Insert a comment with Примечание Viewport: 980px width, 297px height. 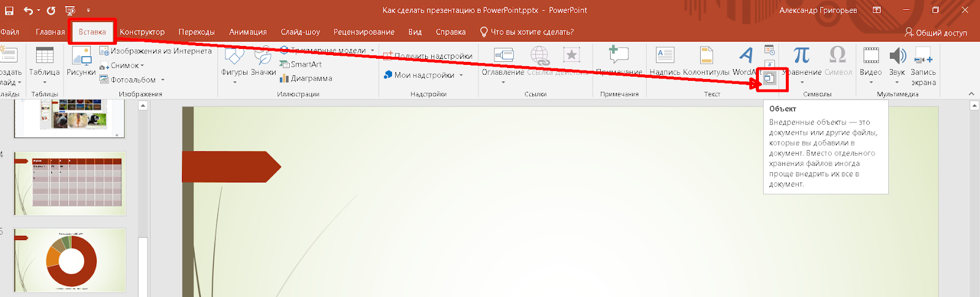click(x=619, y=61)
